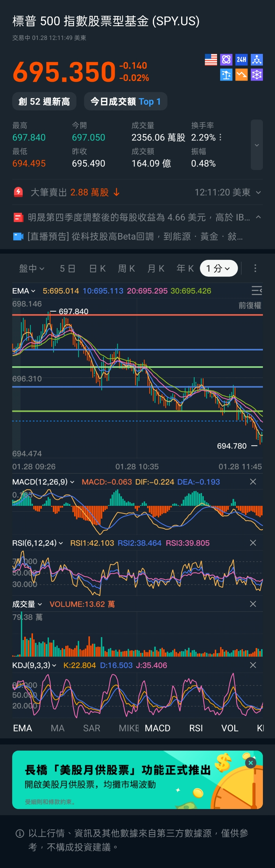Viewport: 275px width, 868px height.
Task: Close the RSI indicator panel
Action: [x=253, y=543]
